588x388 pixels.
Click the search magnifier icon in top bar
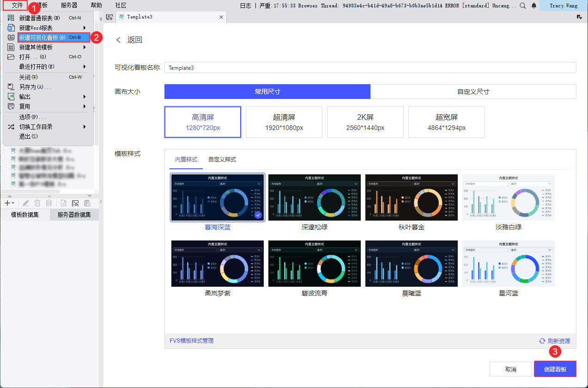point(523,6)
